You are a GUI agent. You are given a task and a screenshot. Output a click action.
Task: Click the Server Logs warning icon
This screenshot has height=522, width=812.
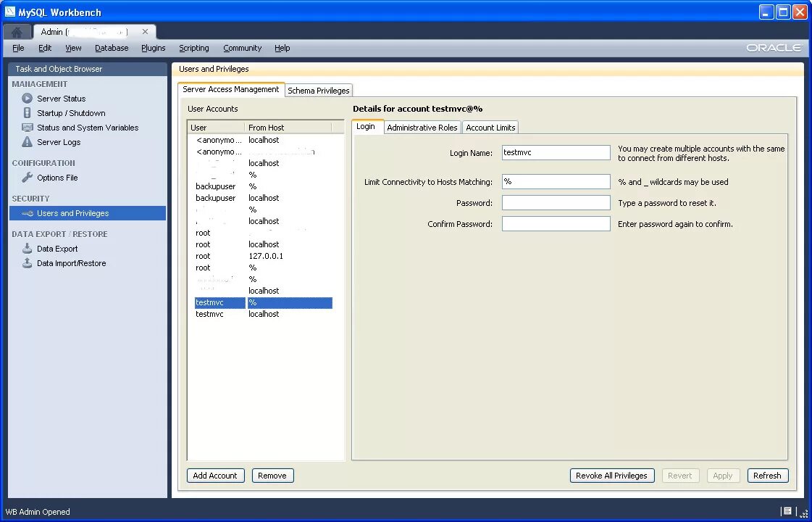click(x=27, y=141)
